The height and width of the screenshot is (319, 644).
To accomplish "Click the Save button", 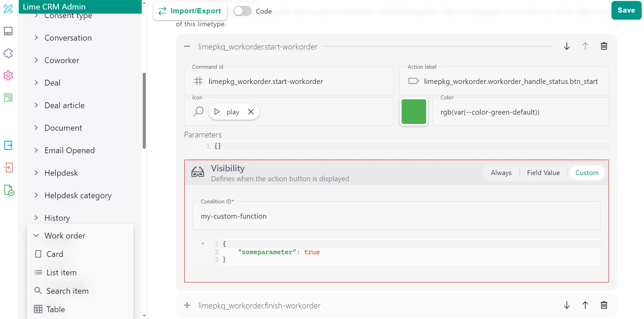I will pyautogui.click(x=626, y=11).
